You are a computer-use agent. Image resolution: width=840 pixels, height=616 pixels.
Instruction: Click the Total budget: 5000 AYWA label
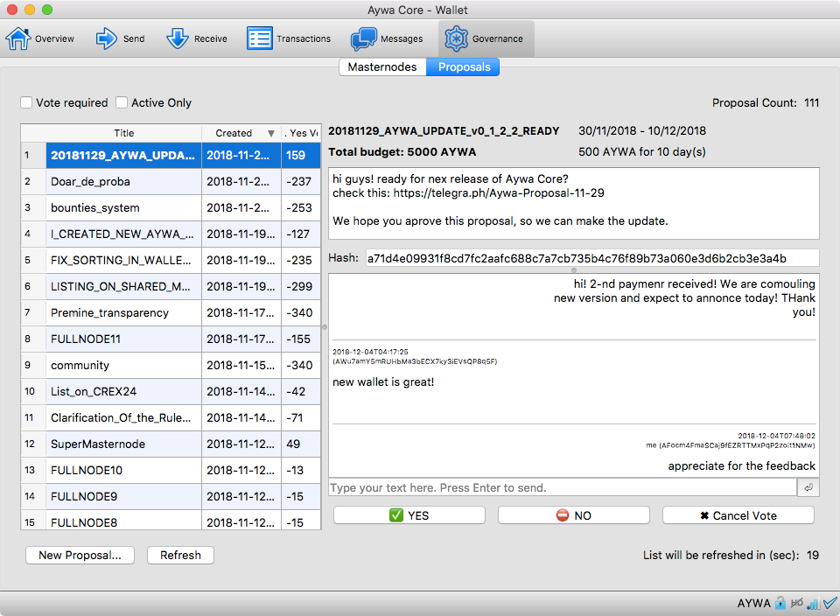coord(402,152)
